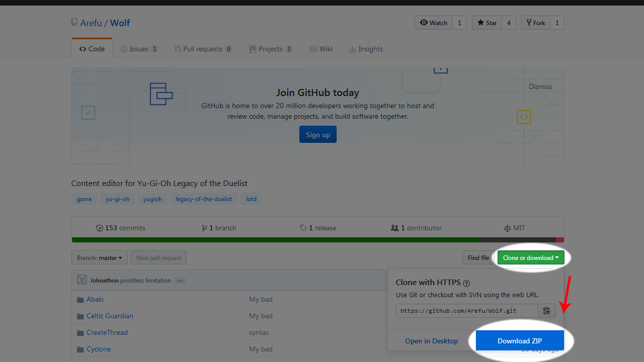Image resolution: width=644 pixels, height=362 pixels.
Task: Switch to the Wiki tab
Action: 321,49
